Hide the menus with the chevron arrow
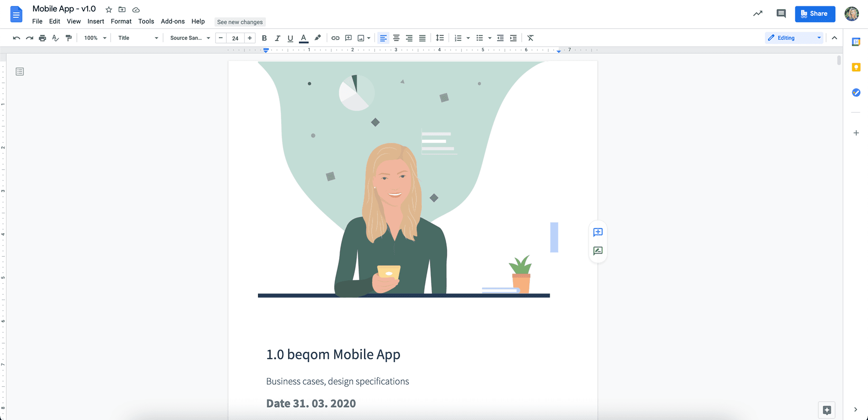 click(x=835, y=38)
